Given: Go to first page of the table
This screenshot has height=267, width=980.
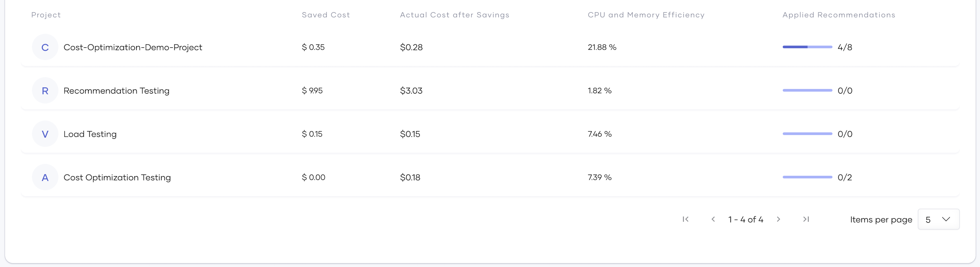Looking at the screenshot, I should [686, 219].
